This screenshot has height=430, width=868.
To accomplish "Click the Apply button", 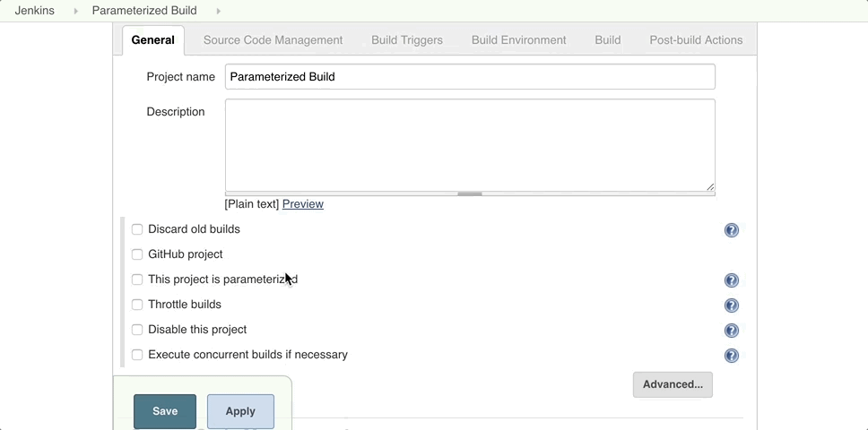I will [x=240, y=411].
